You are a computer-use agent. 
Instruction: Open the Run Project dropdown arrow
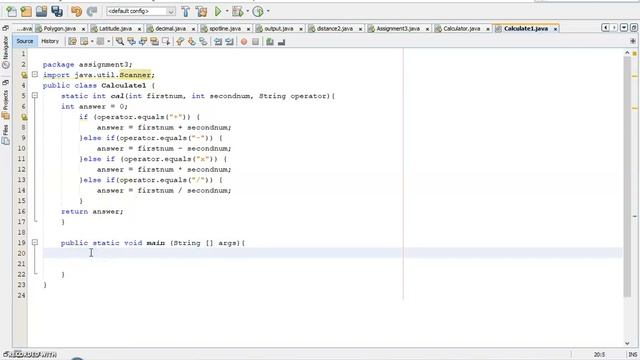click(x=227, y=11)
